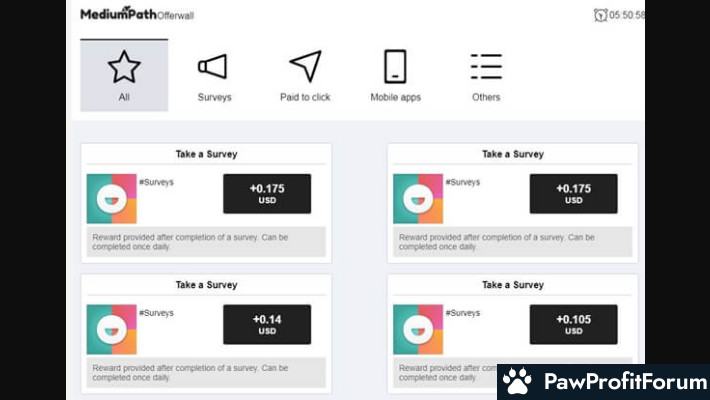Open the top-right survey smiley thumbnail

(418, 198)
